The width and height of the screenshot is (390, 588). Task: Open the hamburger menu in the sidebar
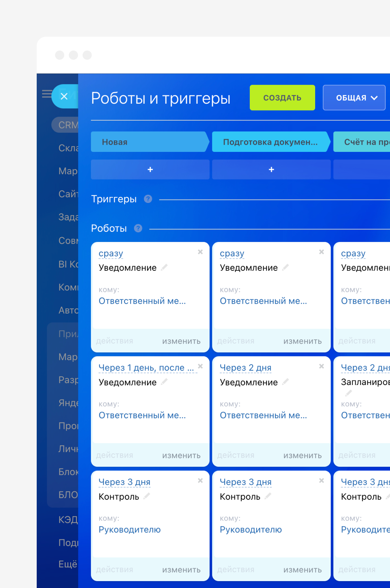click(47, 94)
